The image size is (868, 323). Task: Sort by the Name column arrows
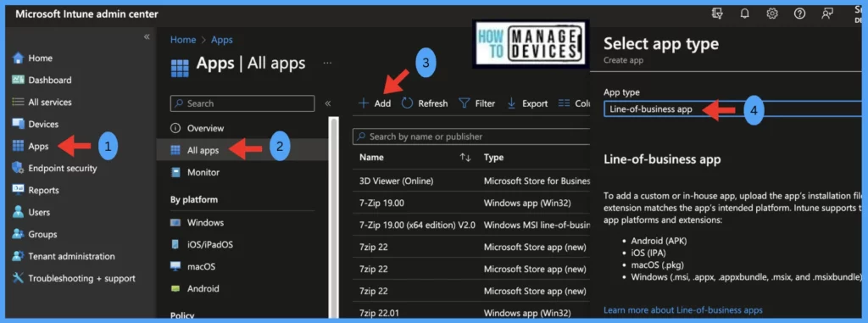(x=465, y=158)
